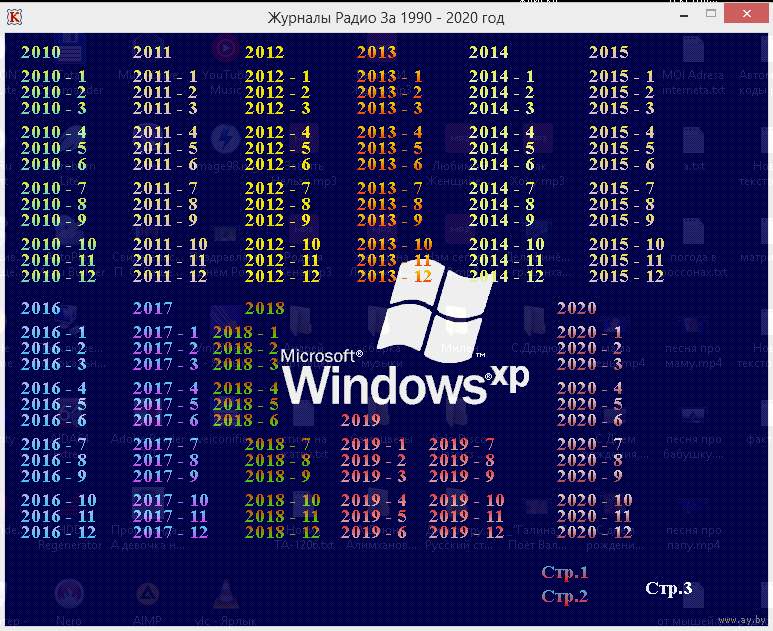Open issue 2014 - 2
This screenshot has width=773, height=631.
coord(501,92)
